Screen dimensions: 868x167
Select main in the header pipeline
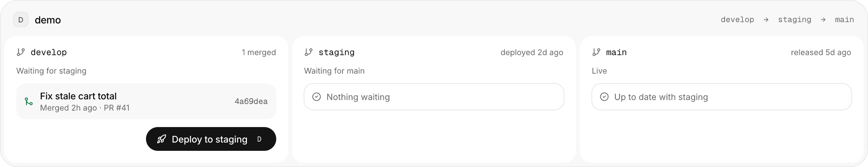845,20
